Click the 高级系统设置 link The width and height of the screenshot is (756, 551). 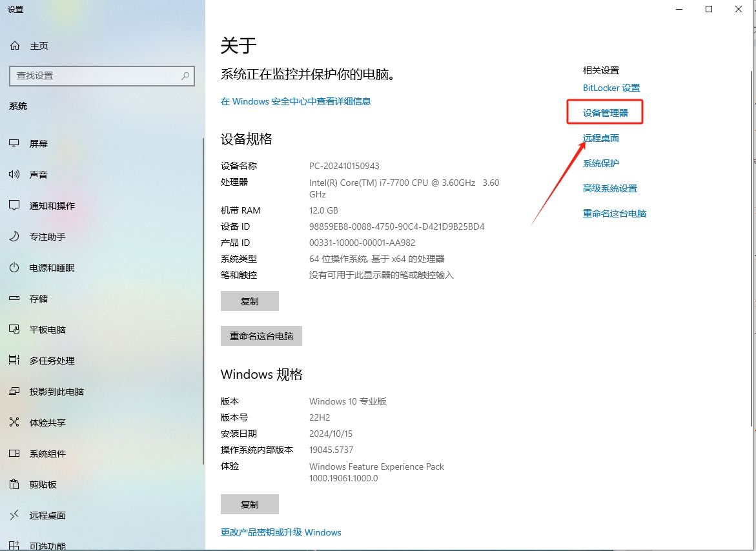(609, 188)
